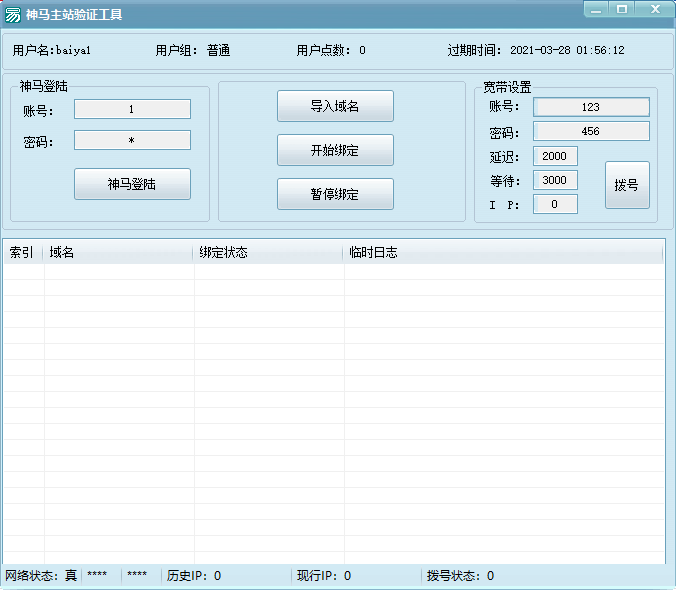The image size is (676, 590).
Task: Select the 延迟 field showing 2000
Action: (555, 156)
